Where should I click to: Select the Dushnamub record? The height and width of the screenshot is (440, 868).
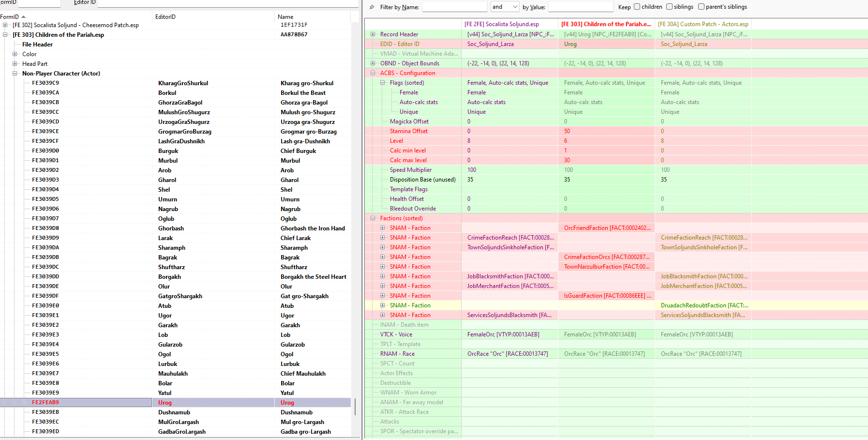pos(175,412)
